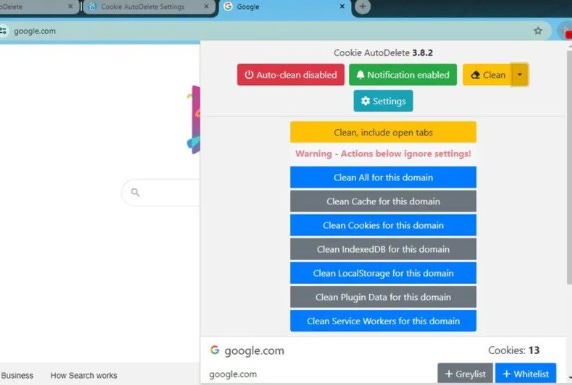Choose Clean LocalStorage for this domain

pyautogui.click(x=383, y=273)
